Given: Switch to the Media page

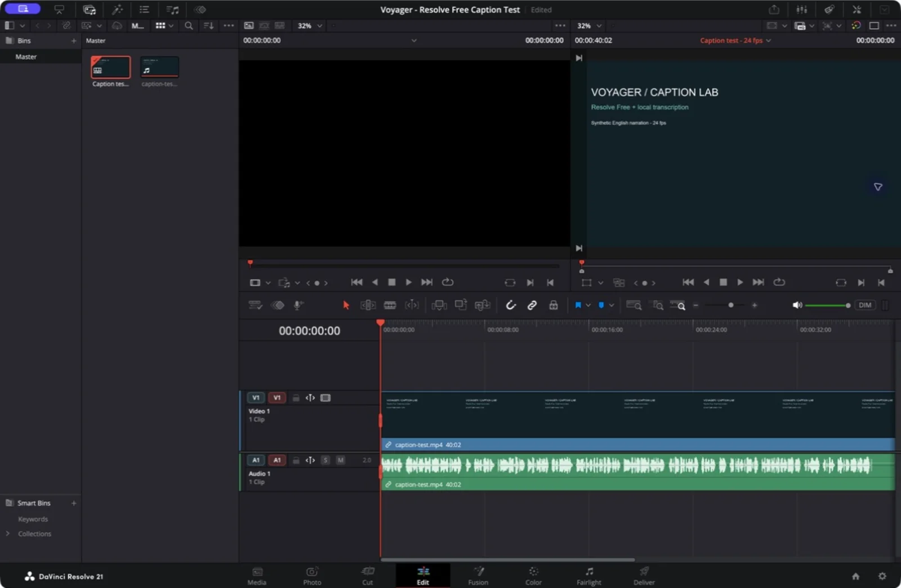Looking at the screenshot, I should click(257, 576).
